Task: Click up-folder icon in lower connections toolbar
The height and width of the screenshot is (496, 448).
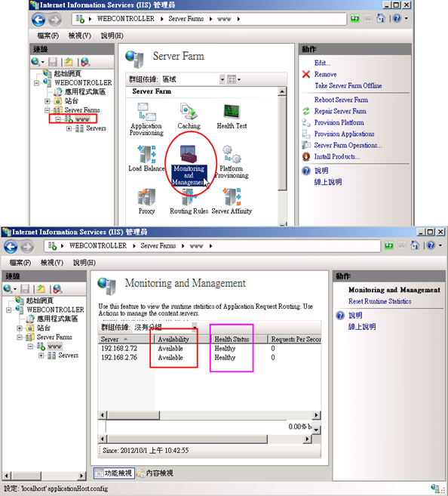Action: tap(41, 289)
